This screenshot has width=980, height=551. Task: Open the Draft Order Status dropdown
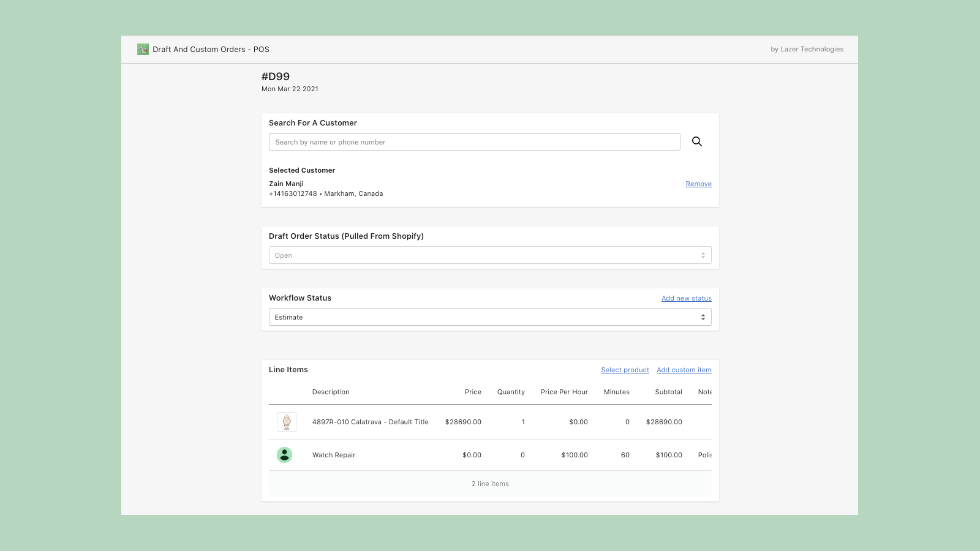pos(490,255)
